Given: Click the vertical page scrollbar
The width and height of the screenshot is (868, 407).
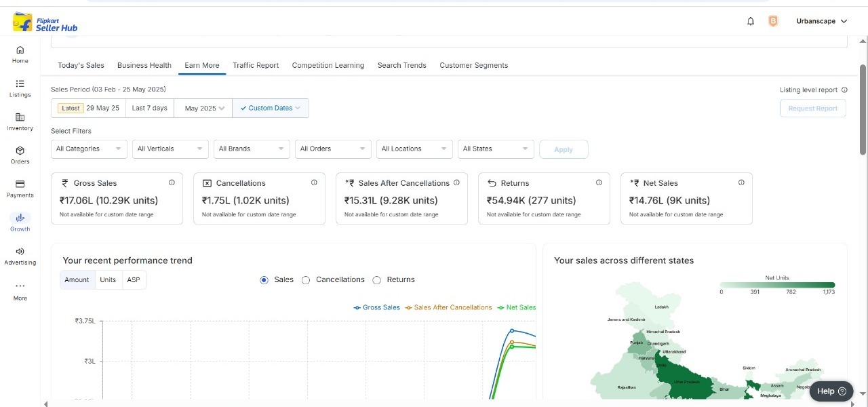Looking at the screenshot, I should [x=863, y=109].
